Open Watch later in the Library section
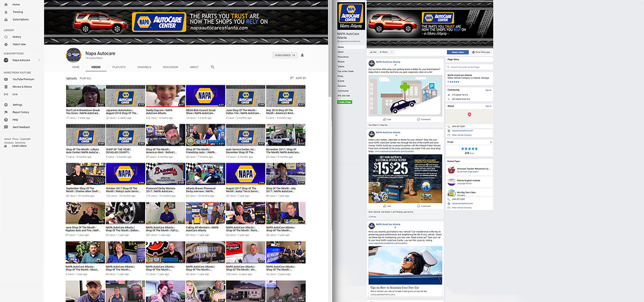 click(6, 44)
